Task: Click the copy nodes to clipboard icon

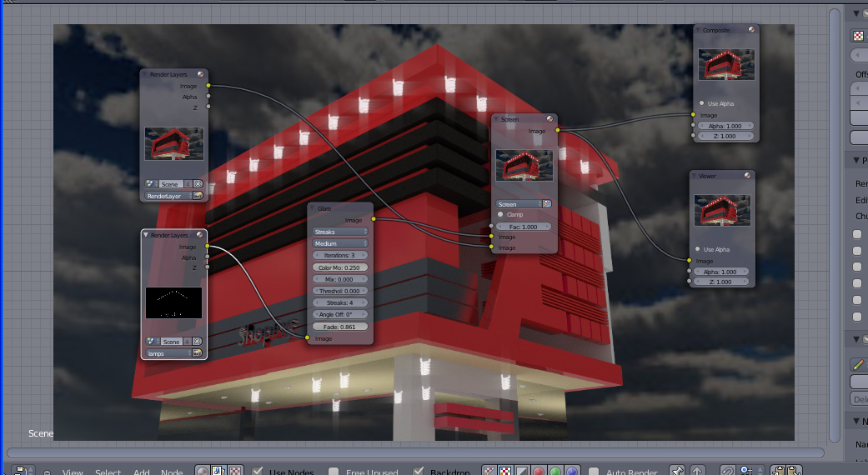Action: tap(778, 471)
